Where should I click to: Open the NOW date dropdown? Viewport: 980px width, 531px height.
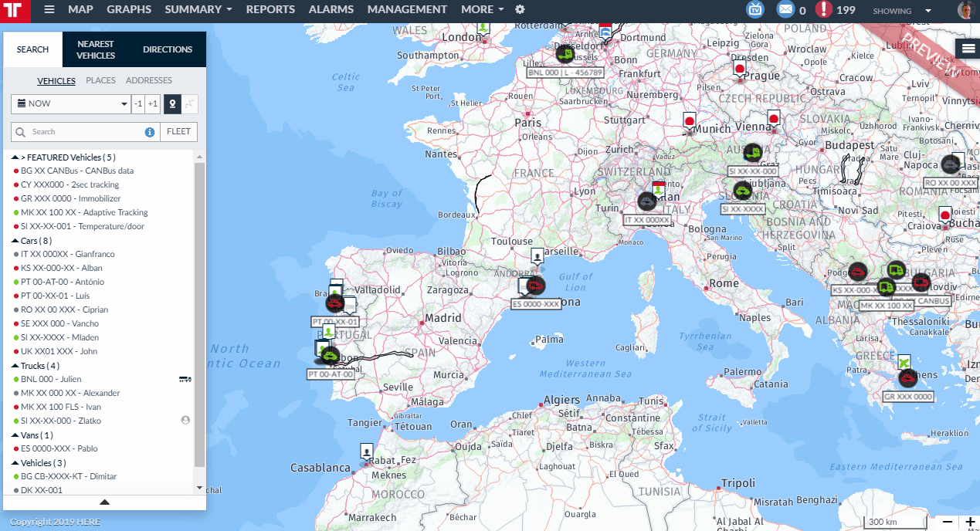coord(71,104)
